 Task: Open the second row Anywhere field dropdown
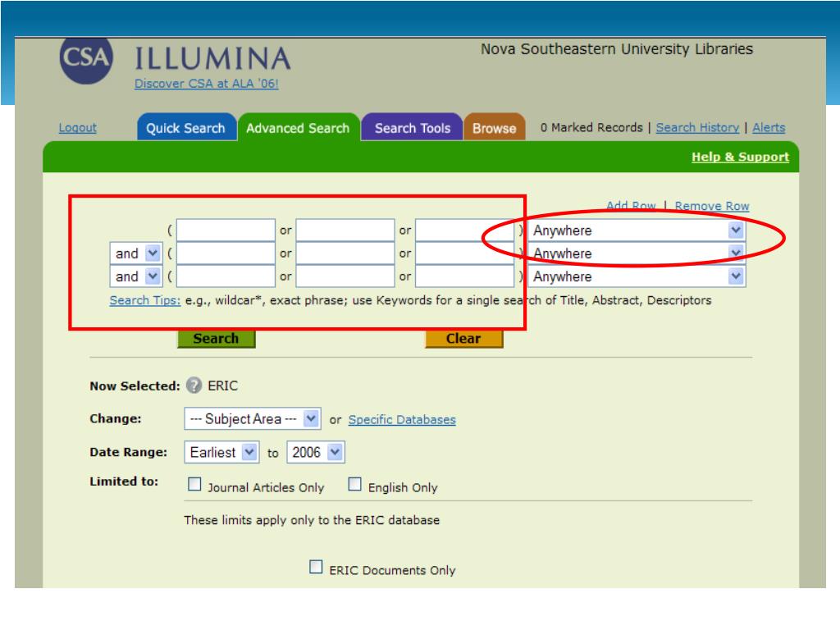[x=637, y=253]
